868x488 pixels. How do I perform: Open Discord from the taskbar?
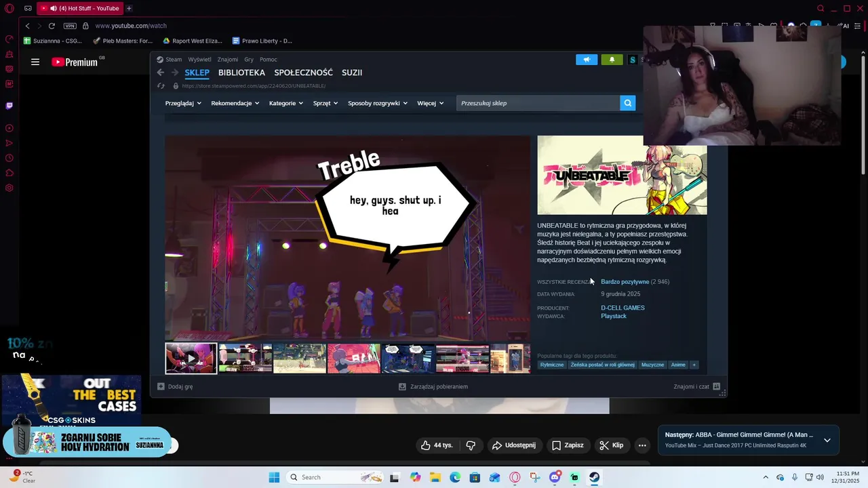tap(555, 477)
